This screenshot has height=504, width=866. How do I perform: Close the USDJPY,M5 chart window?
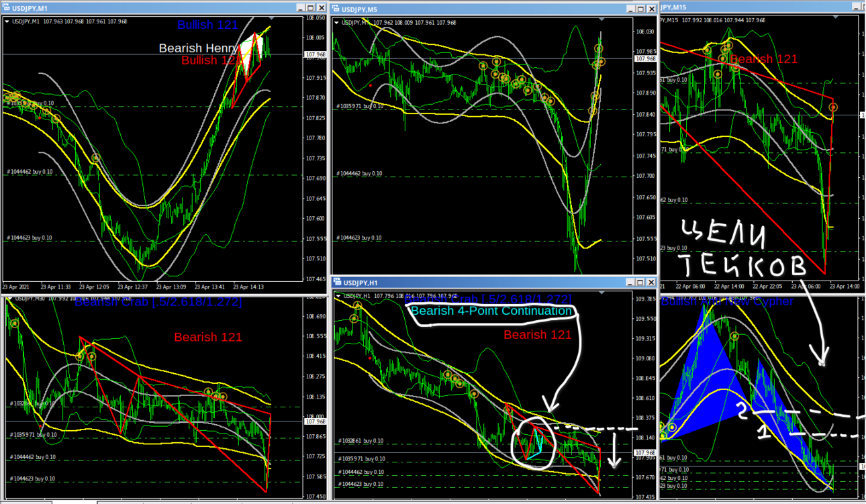651,9
